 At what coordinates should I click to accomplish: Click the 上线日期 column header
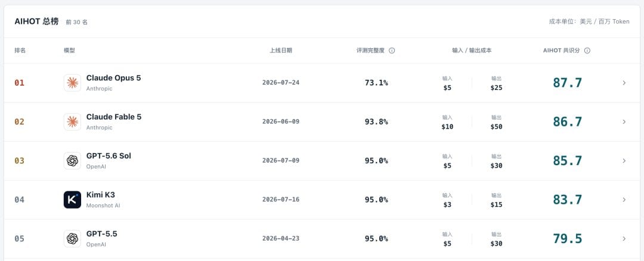281,51
